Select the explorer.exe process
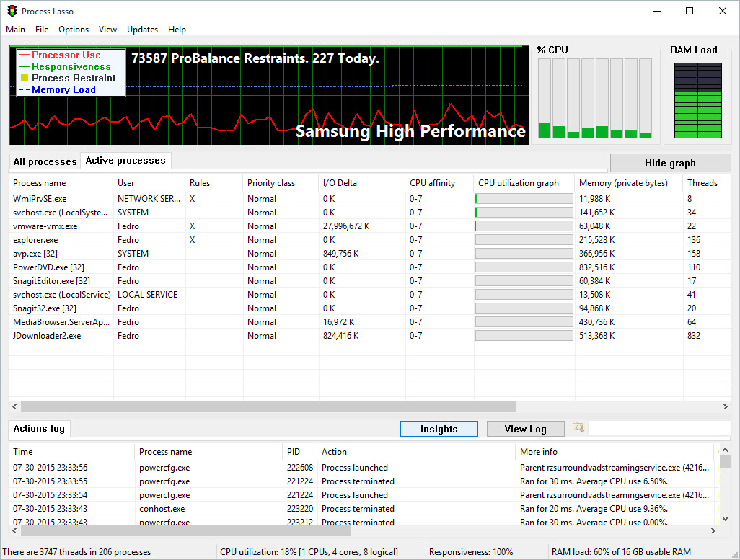This screenshot has width=740, height=560. coord(369,240)
